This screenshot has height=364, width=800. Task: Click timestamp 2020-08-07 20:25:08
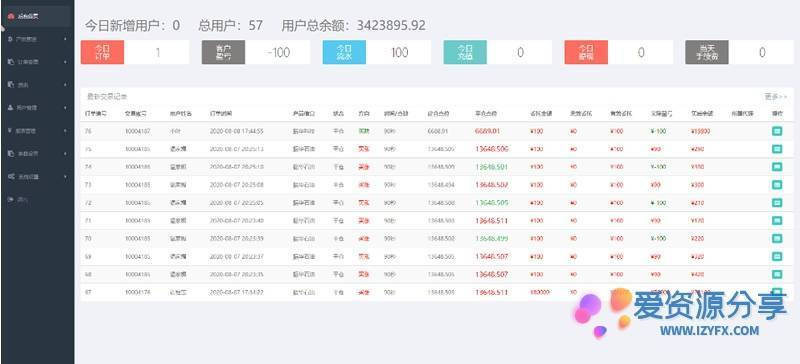pyautogui.click(x=236, y=185)
